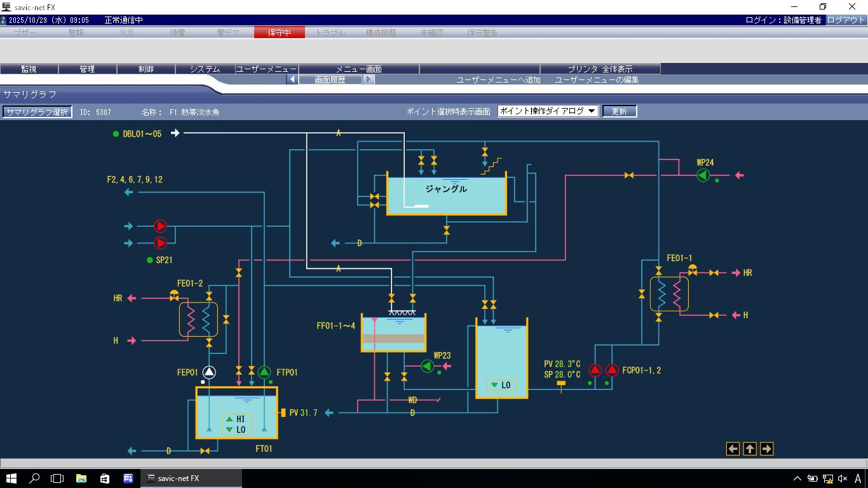Select the WP23 pump symbol

tap(427, 366)
